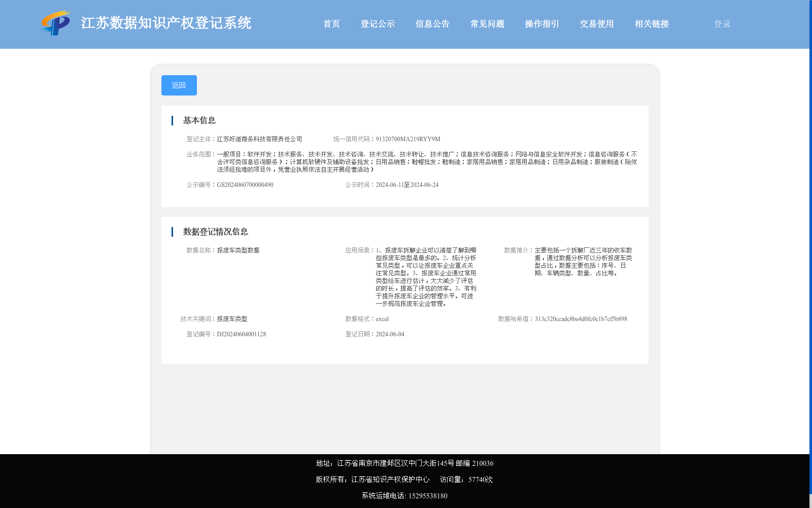812x508 pixels.
Task: Select the 数据登记情况信息 section heading
Action: pos(216,232)
